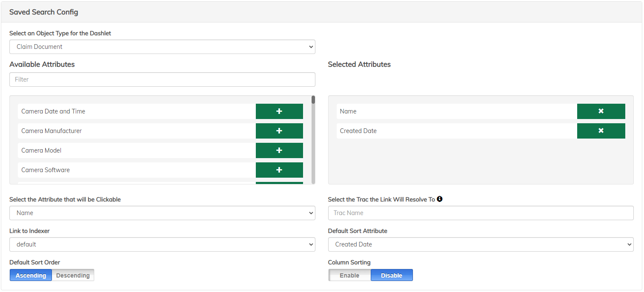Remove Name from selected attributes
Image resolution: width=644 pixels, height=292 pixels.
coord(601,111)
